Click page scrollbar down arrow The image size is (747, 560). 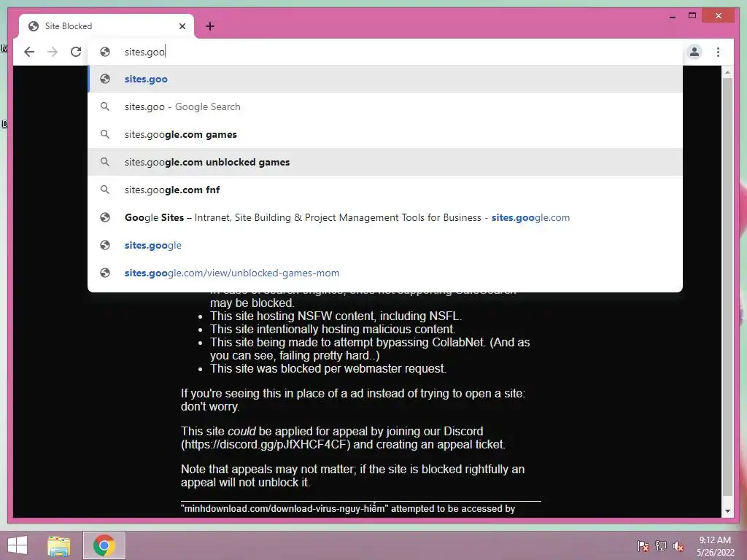click(x=727, y=511)
